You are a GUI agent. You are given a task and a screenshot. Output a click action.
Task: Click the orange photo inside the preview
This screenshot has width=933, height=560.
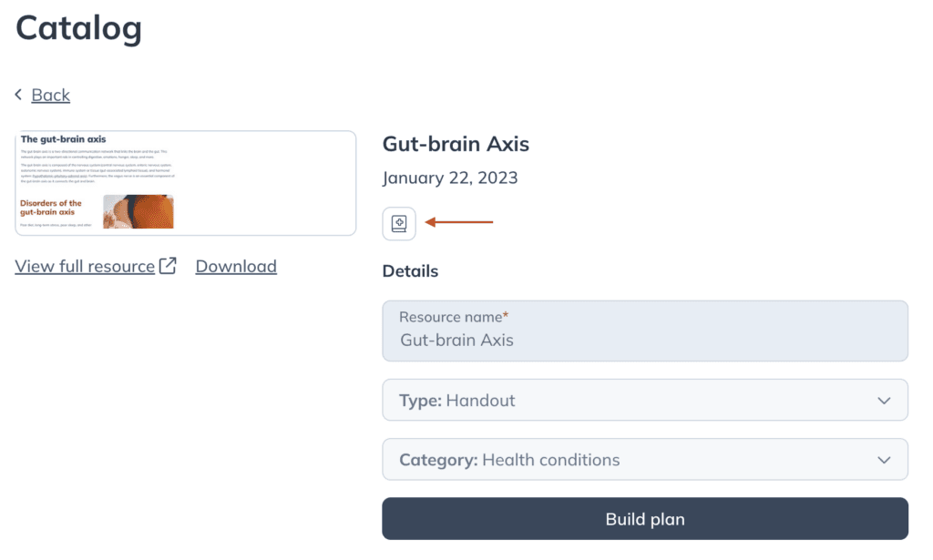click(x=138, y=211)
